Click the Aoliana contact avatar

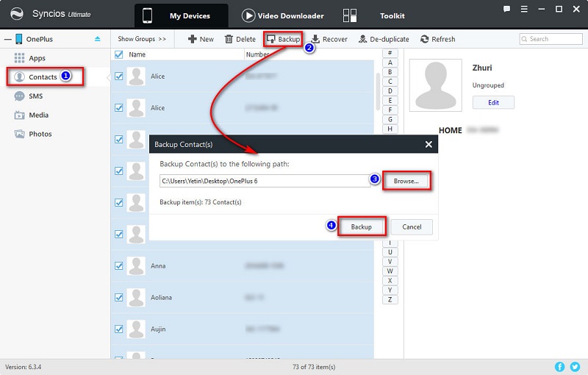(136, 297)
